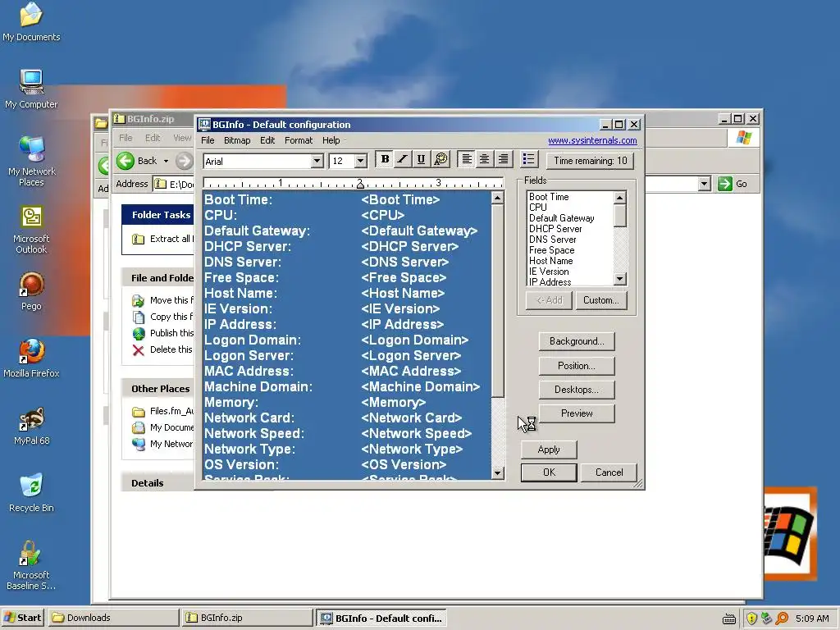Viewport: 840px width, 630px height.
Task: Click the Custom... button
Action: 600,300
